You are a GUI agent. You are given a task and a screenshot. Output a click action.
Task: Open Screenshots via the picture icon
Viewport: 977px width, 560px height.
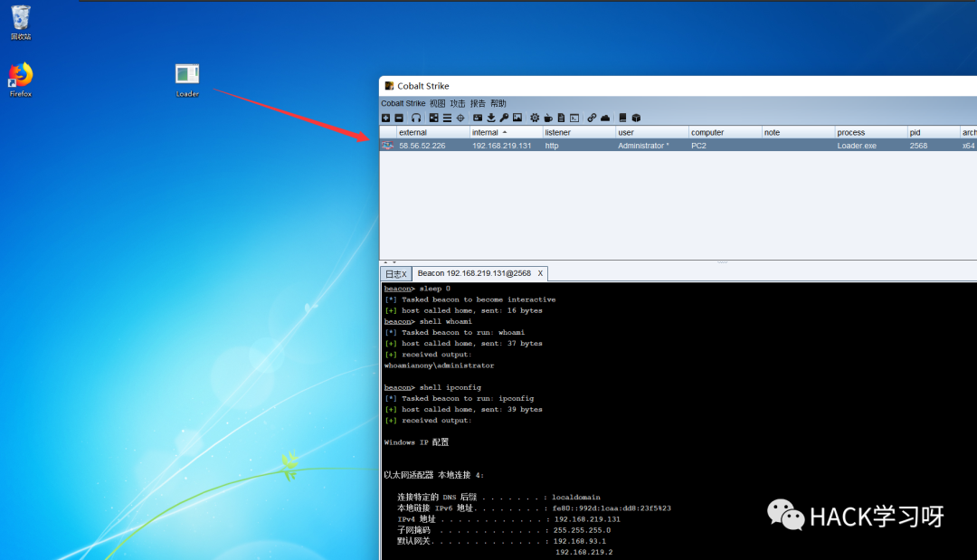517,118
